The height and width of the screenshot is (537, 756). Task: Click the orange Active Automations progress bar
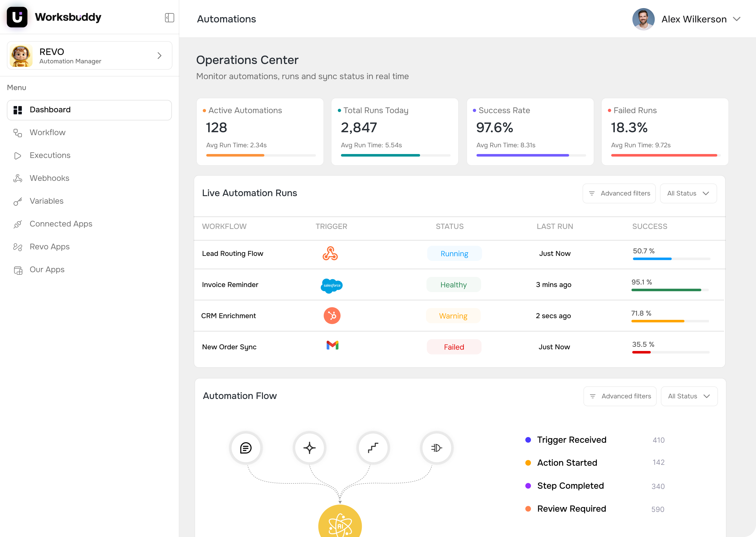(235, 155)
